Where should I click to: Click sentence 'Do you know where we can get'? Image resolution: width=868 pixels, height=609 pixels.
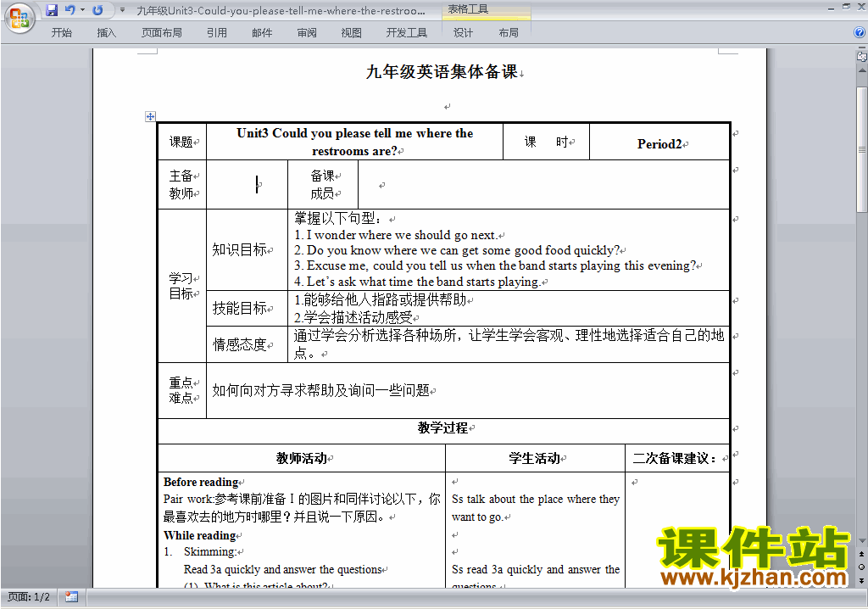(456, 250)
